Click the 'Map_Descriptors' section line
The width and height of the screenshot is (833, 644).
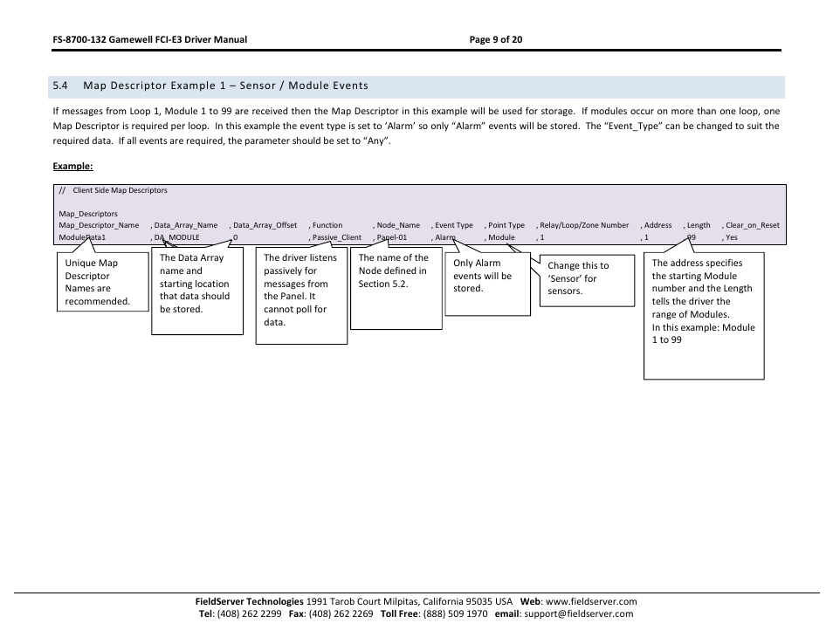[88, 214]
